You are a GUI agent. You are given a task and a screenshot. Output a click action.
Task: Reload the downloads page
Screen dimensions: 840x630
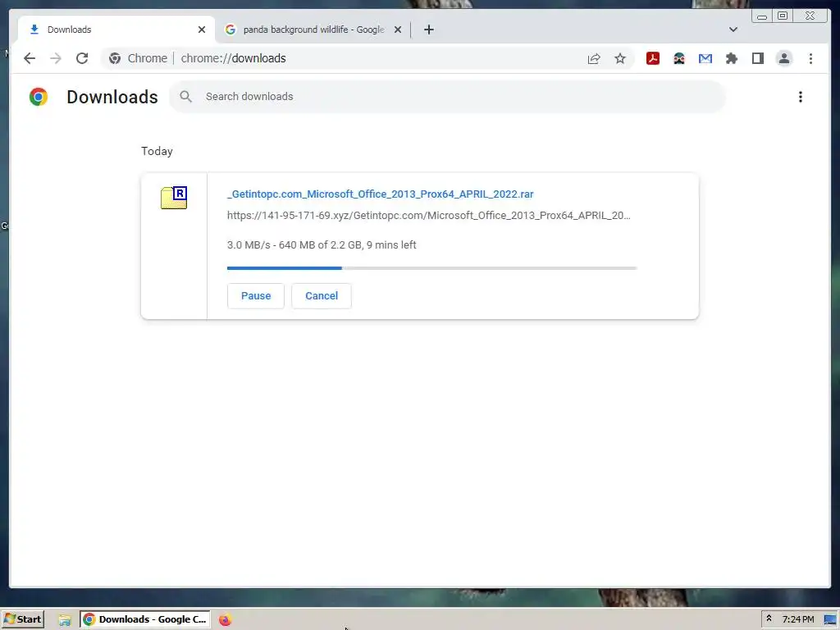82,58
